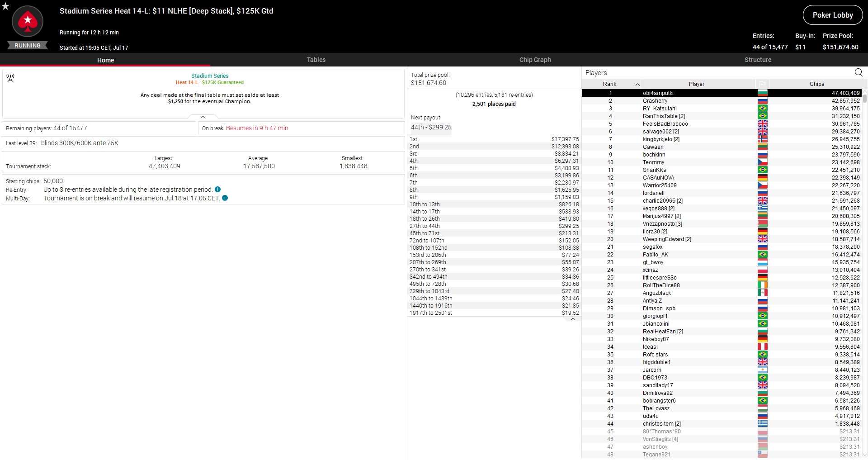868x460 pixels.
Task: Click the flag column header icon
Action: tap(762, 84)
